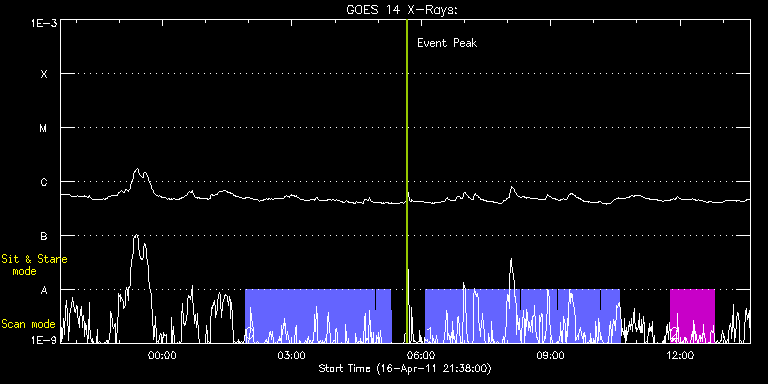
Task: Click the yellow "Scan mode" legend label
Action: (28, 324)
